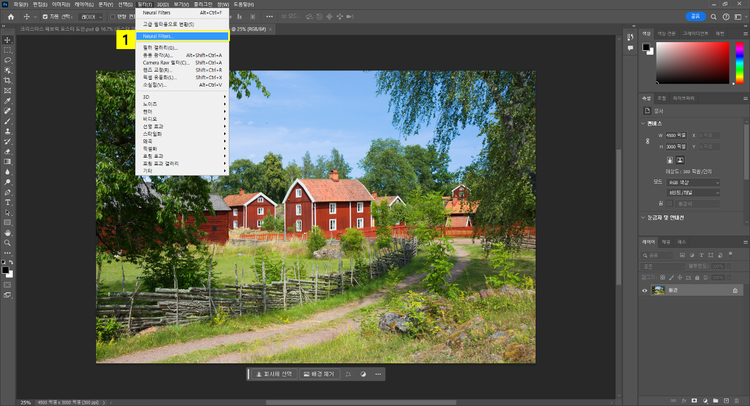Select the Eraser tool

pos(7,152)
